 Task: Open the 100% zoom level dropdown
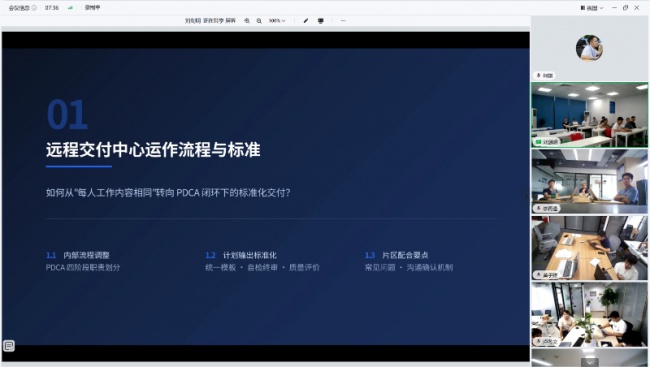click(x=277, y=21)
